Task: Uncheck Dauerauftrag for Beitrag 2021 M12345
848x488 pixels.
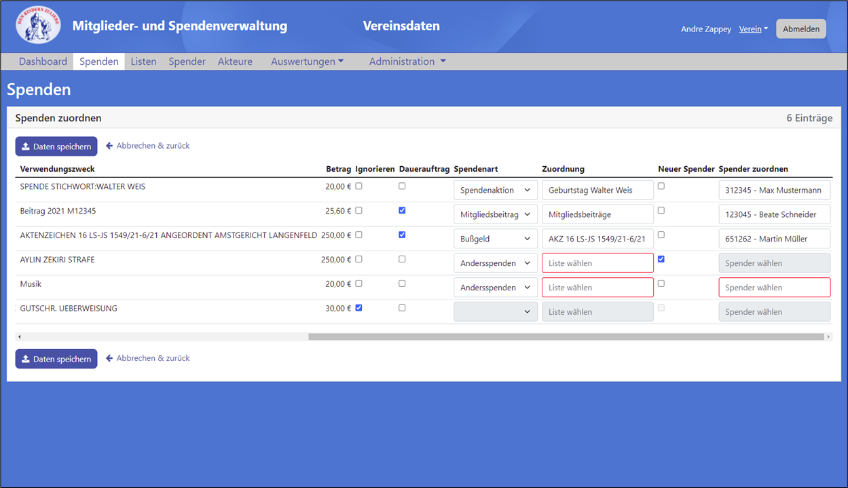Action: pos(402,210)
